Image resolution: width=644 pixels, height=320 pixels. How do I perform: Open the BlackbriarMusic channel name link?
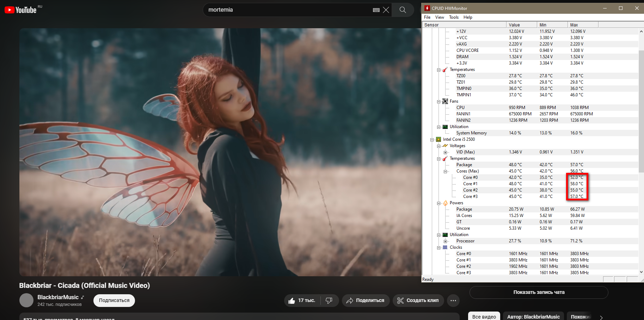click(58, 297)
